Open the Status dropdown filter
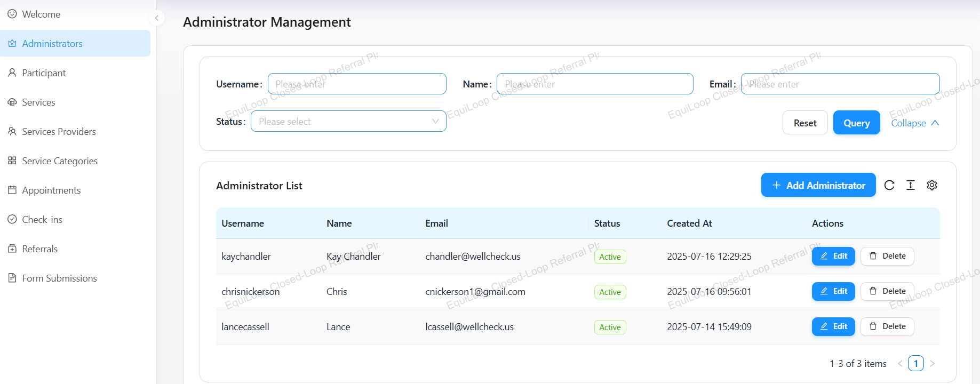980x384 pixels. click(x=348, y=122)
